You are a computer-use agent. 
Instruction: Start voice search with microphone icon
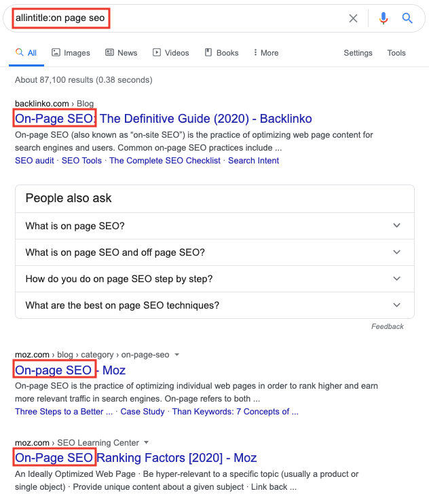point(384,18)
